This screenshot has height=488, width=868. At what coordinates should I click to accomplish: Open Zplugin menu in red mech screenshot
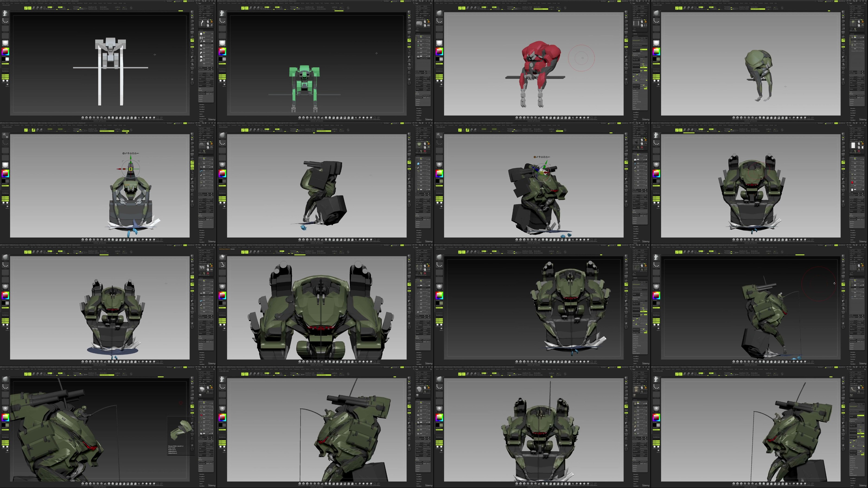coord(549,3)
